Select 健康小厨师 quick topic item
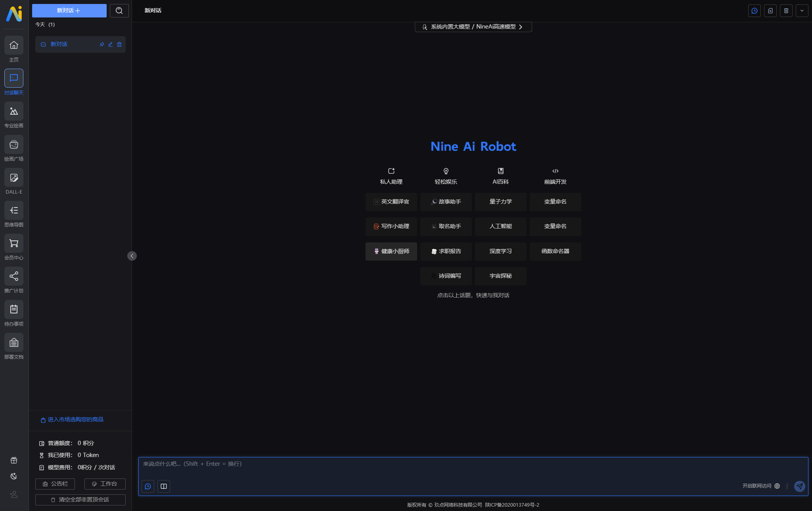This screenshot has width=812, height=511. pyautogui.click(x=391, y=251)
